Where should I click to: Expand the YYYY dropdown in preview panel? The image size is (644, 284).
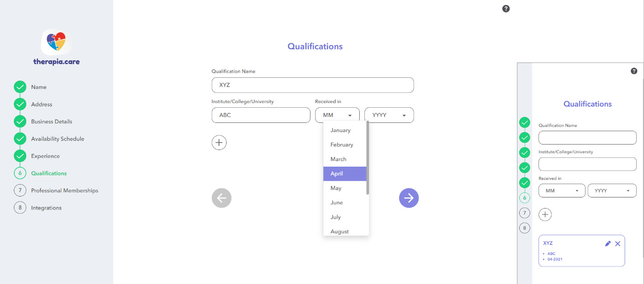612,191
